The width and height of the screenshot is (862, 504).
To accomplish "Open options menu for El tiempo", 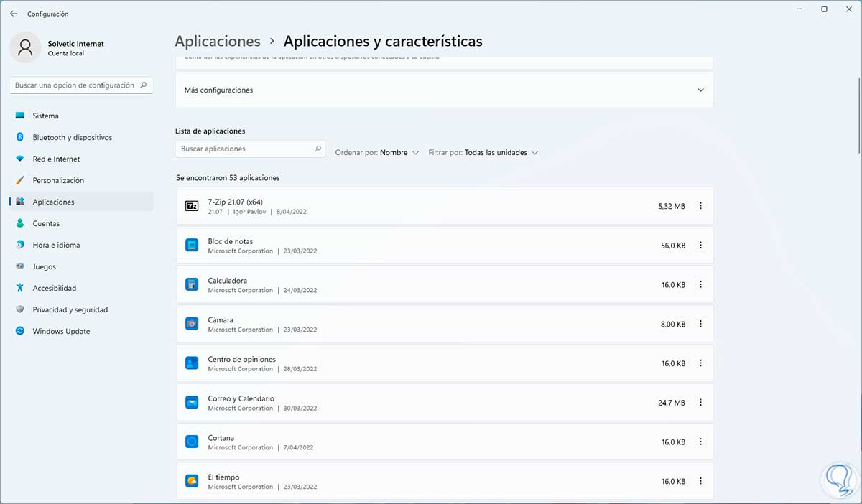I will click(x=701, y=481).
